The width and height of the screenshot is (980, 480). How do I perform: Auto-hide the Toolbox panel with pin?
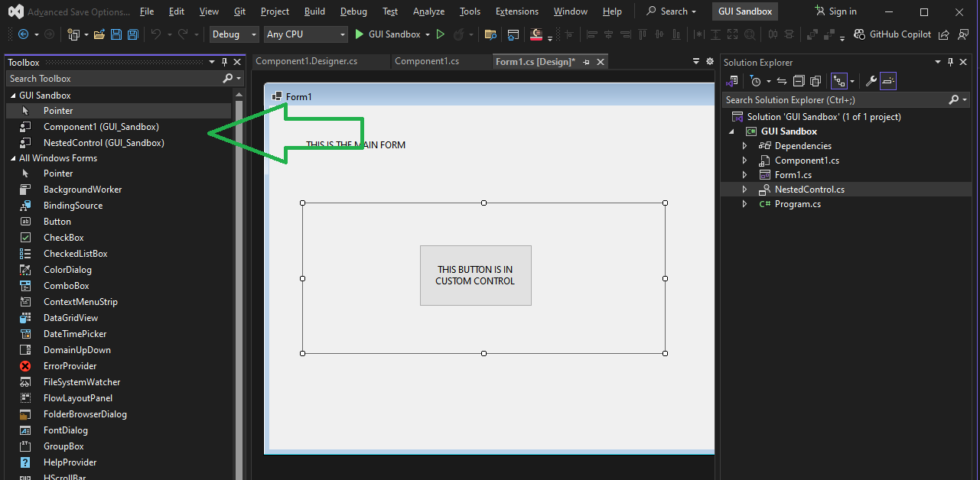pos(224,63)
